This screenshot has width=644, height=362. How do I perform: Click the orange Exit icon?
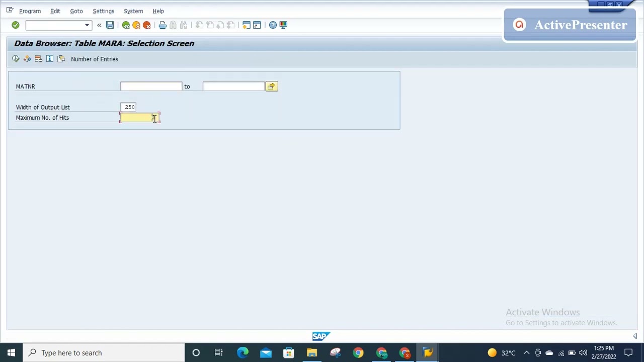(136, 25)
